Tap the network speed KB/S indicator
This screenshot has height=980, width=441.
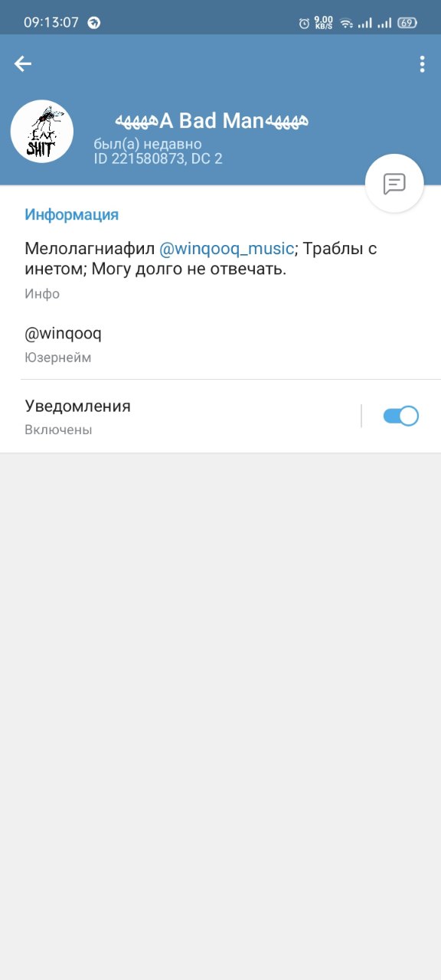coord(324,23)
